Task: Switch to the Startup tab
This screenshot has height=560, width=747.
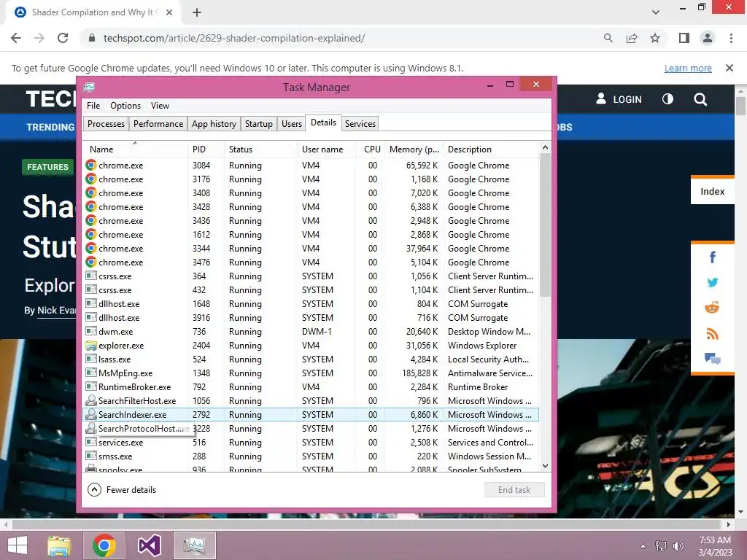Action: pos(259,124)
